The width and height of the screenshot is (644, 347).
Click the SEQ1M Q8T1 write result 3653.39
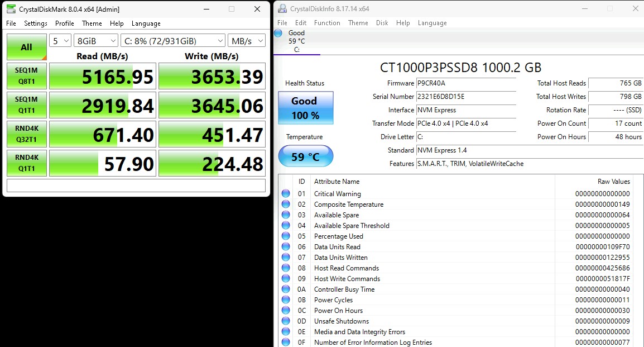pyautogui.click(x=212, y=76)
